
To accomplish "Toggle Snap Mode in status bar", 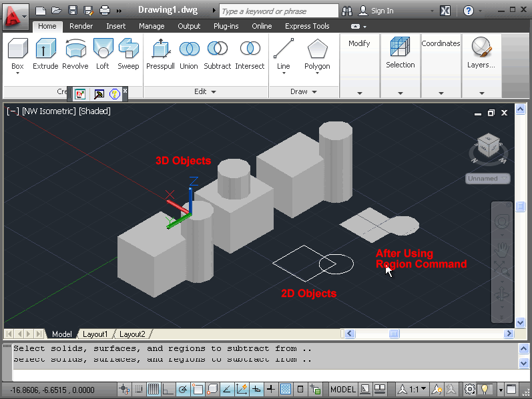I will pos(139,389).
